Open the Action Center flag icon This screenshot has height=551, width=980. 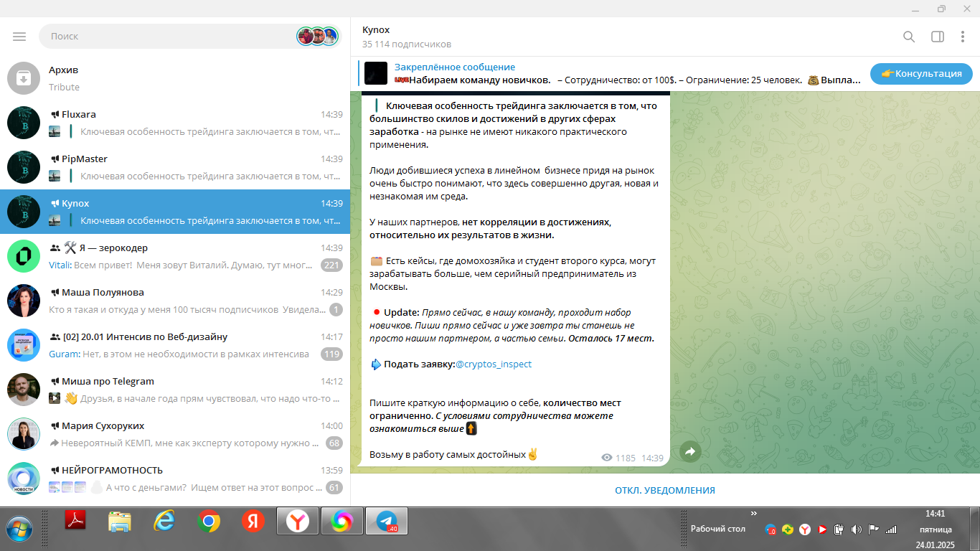click(x=873, y=529)
